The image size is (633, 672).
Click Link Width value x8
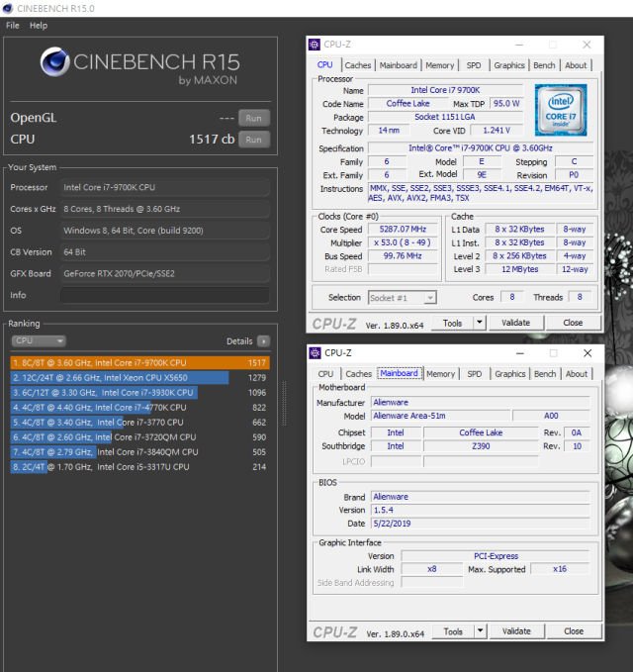tap(431, 569)
